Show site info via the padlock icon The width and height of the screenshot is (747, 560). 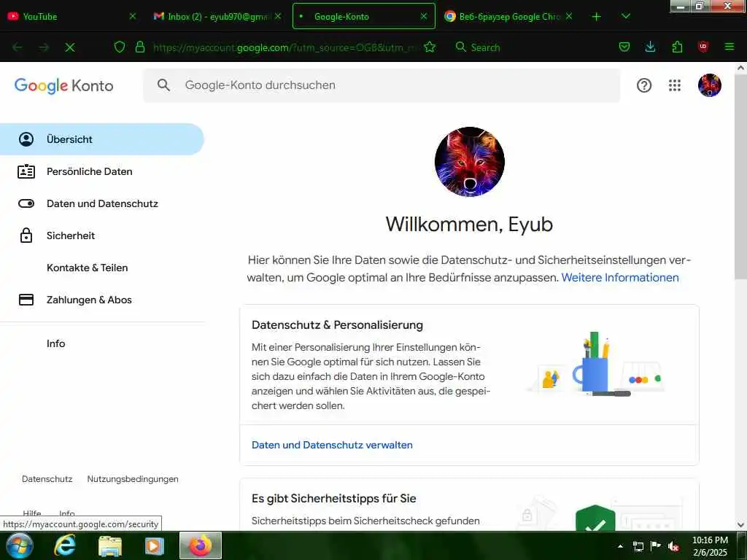coord(140,47)
